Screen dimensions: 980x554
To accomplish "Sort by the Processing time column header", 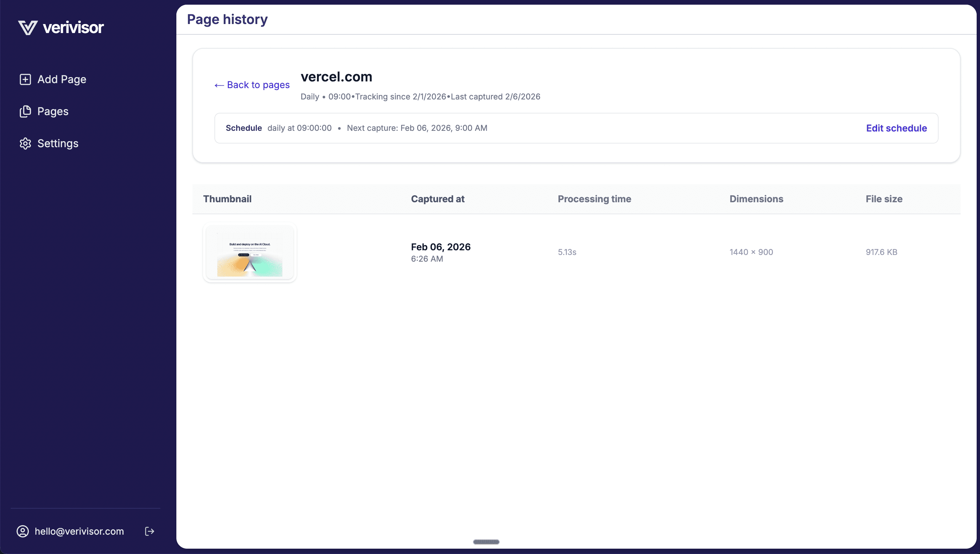I will click(594, 199).
